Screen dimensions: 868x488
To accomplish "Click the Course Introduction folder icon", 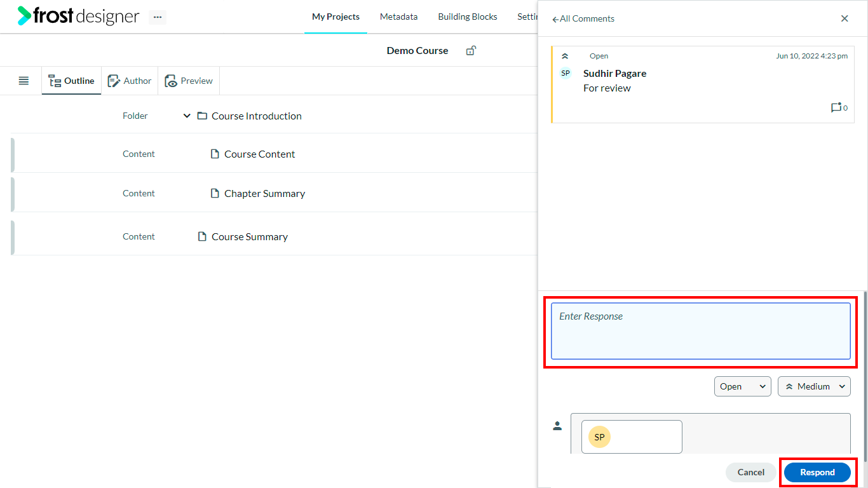I will click(x=202, y=116).
